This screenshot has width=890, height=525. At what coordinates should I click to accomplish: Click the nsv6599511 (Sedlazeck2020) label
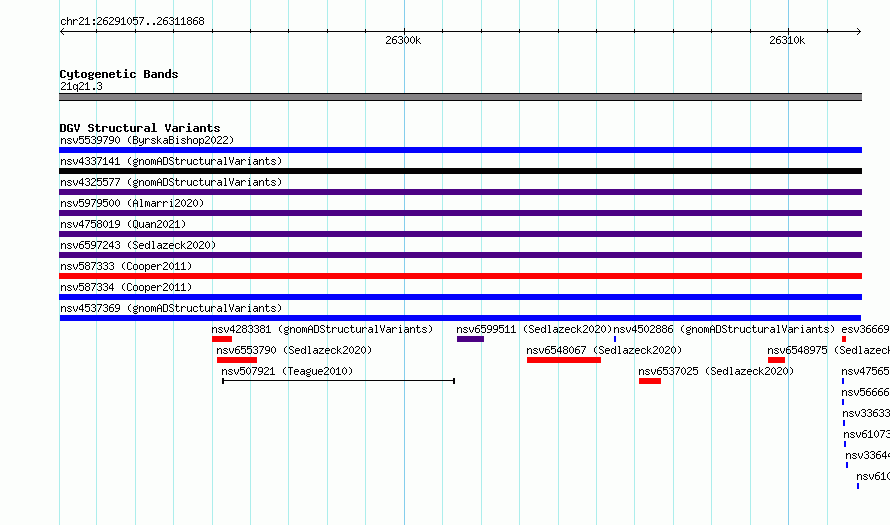534,329
